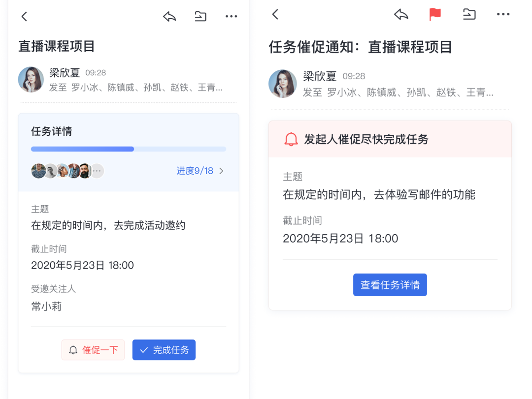Click the task progress bar
Viewport: 532px width, 399px height.
pyautogui.click(x=128, y=149)
